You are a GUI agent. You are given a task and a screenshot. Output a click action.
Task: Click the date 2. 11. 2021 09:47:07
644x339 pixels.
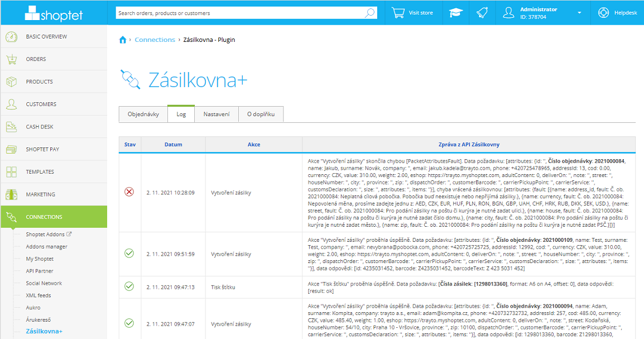click(x=170, y=324)
